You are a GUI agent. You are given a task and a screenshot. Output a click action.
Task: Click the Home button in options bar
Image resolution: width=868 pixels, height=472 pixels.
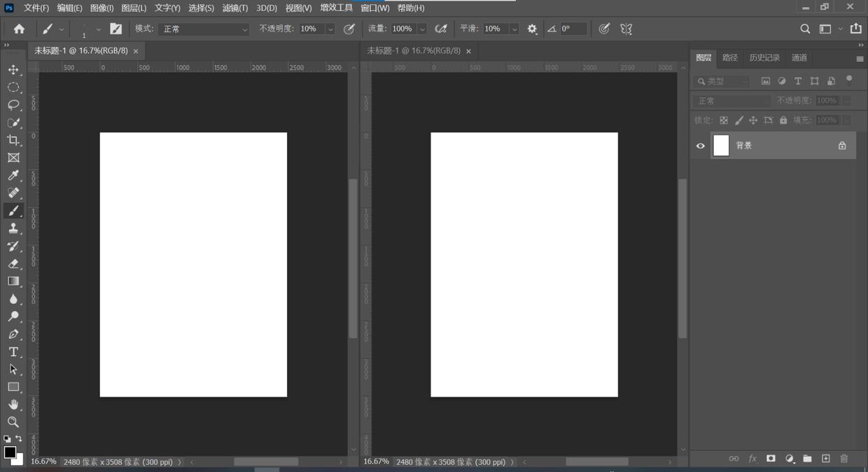coord(19,29)
